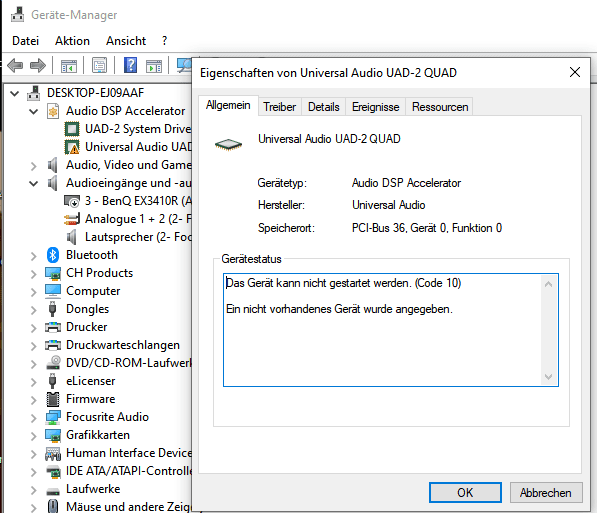Switch to the Ressourcen tab
This screenshot has width=597, height=513.
tap(440, 107)
